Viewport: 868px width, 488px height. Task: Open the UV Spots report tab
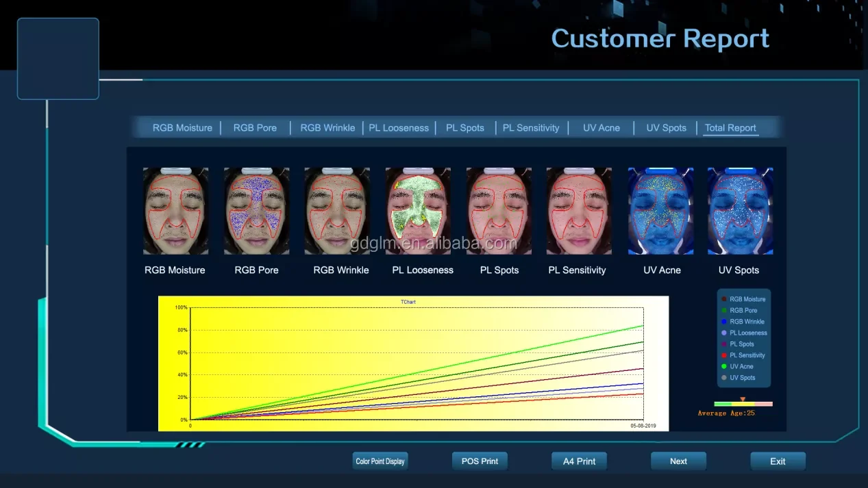click(665, 127)
